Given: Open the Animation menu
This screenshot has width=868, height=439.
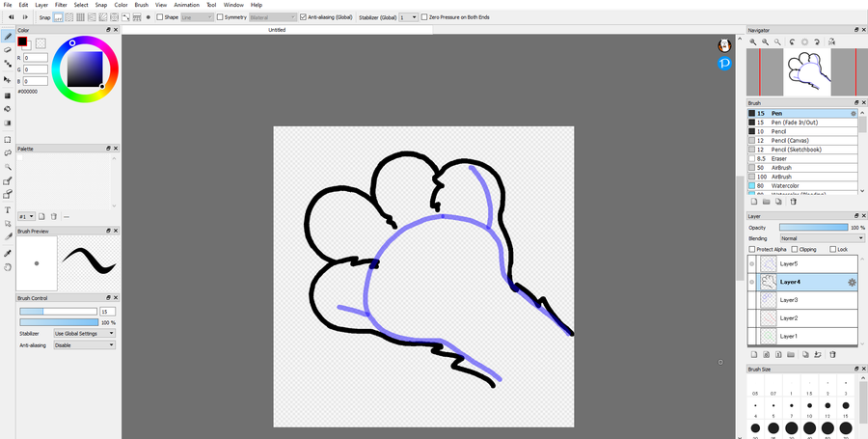Looking at the screenshot, I should (x=186, y=5).
